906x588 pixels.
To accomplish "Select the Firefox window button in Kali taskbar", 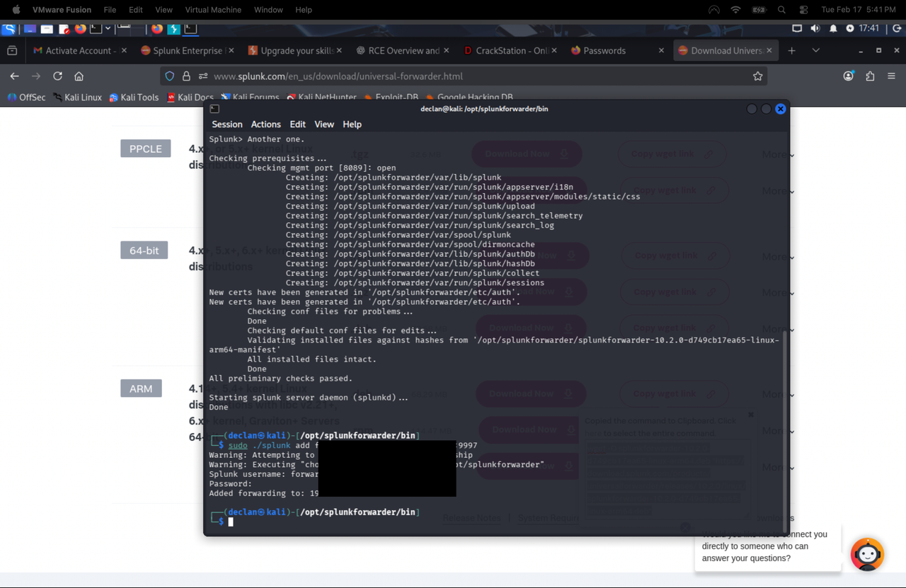I will (x=157, y=29).
